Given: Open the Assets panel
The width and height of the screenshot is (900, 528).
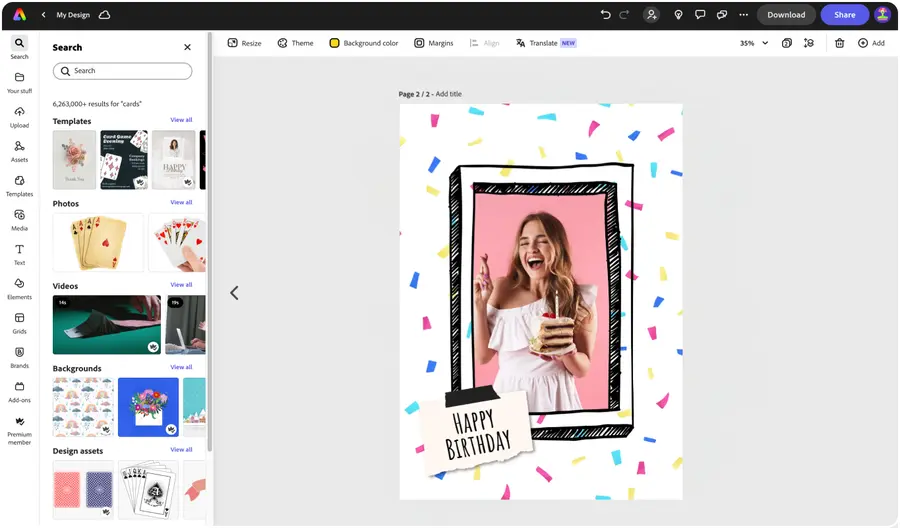Looking at the screenshot, I should tap(20, 151).
